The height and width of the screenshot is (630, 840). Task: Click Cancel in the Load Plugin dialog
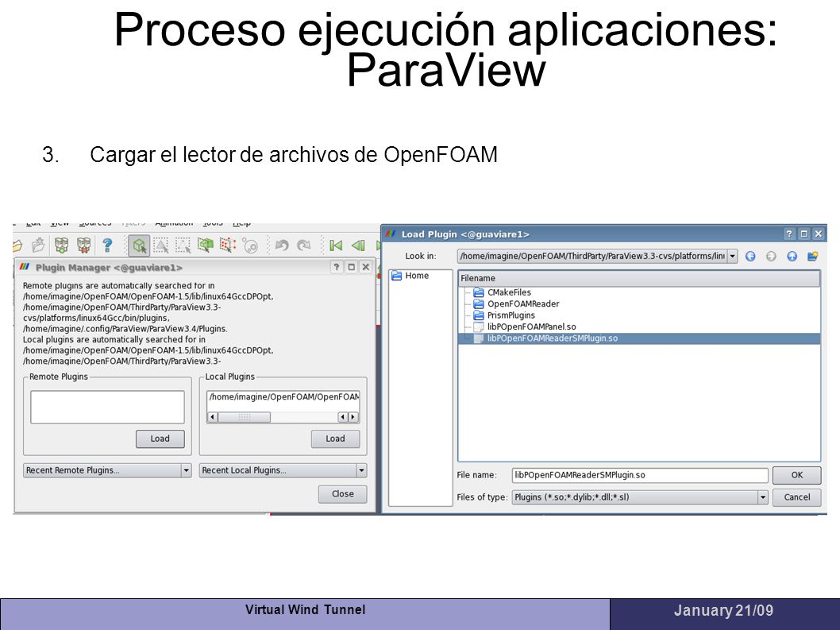pos(796,497)
